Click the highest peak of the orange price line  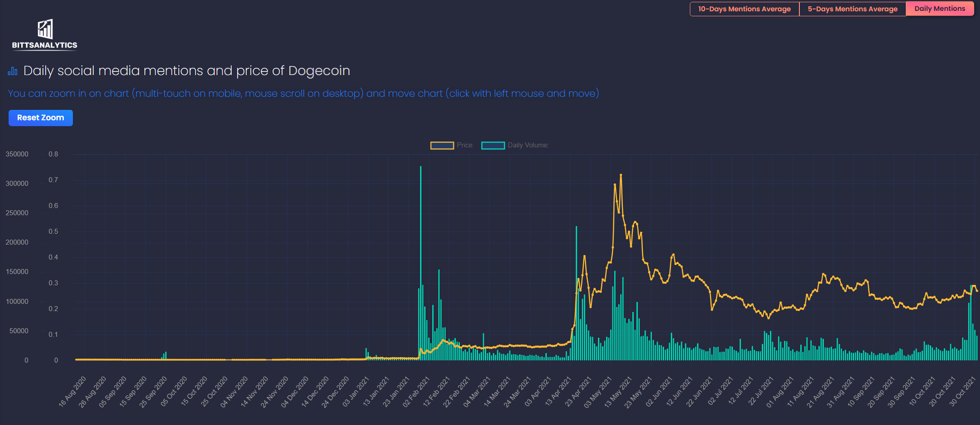click(621, 175)
